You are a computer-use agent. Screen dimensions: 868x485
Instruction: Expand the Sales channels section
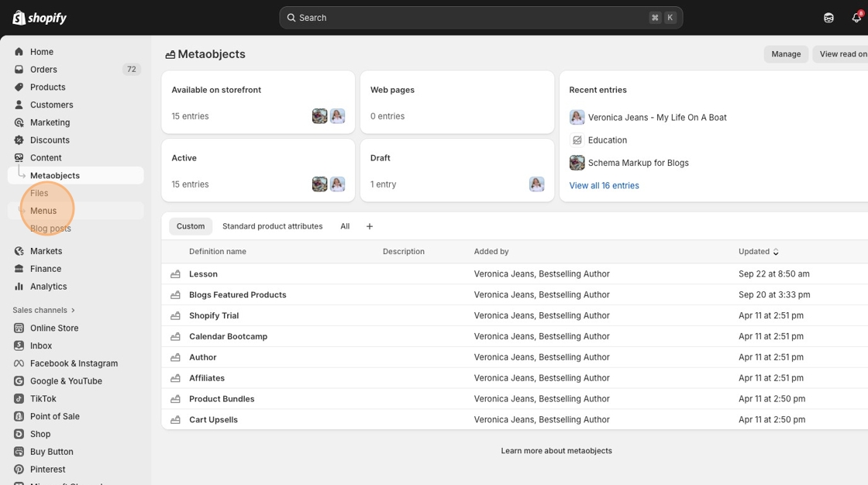(43, 310)
